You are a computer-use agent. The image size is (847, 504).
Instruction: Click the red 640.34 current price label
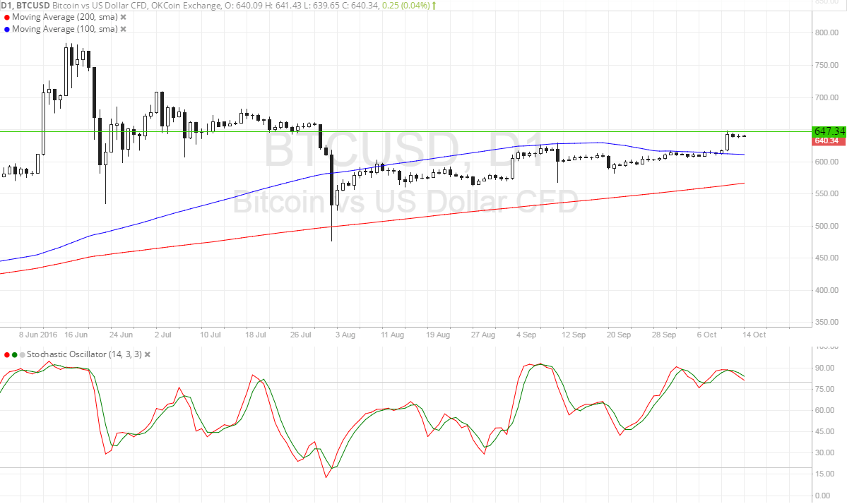pyautogui.click(x=829, y=141)
